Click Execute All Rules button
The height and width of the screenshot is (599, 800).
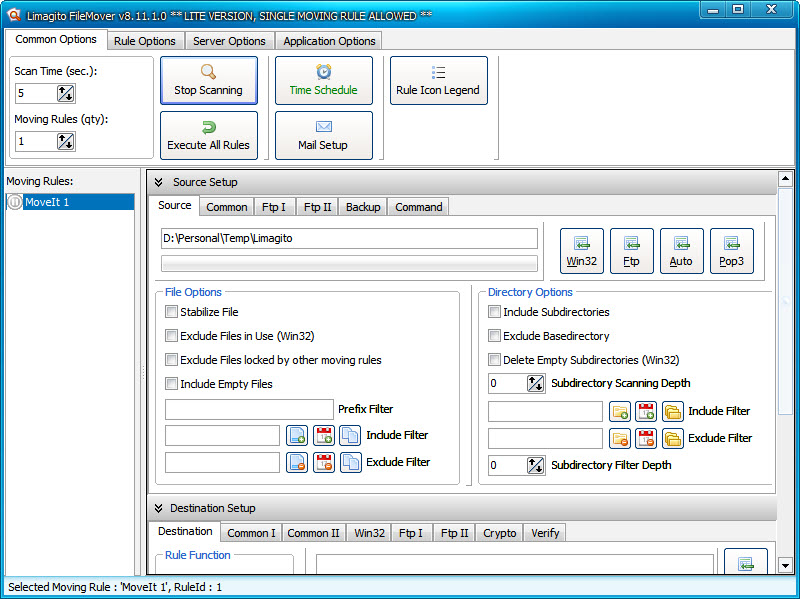[209, 135]
